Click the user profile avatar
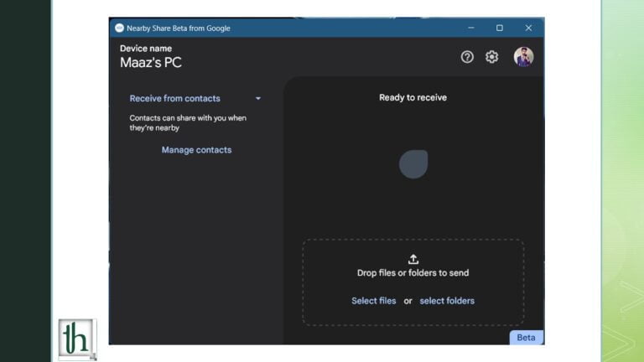This screenshot has height=362, width=644. 523,57
